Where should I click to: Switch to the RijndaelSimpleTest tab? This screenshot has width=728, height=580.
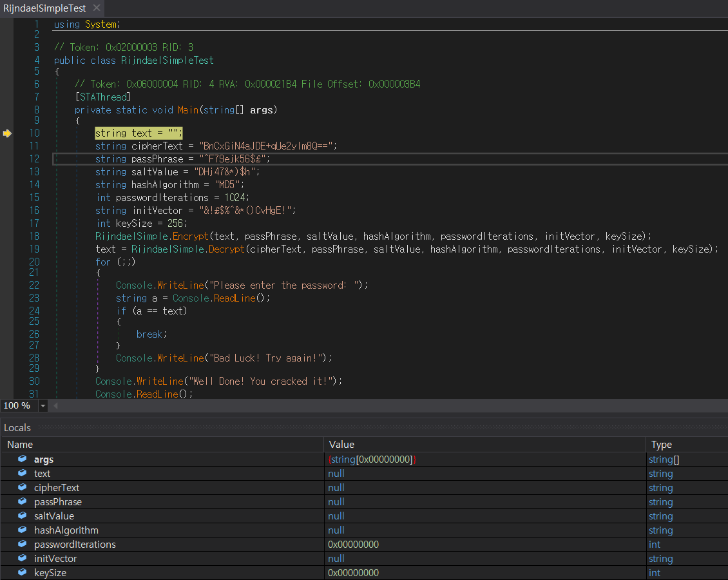pos(44,8)
